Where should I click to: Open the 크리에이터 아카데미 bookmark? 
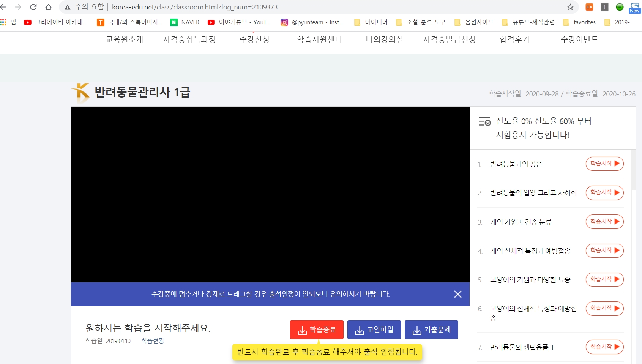55,22
